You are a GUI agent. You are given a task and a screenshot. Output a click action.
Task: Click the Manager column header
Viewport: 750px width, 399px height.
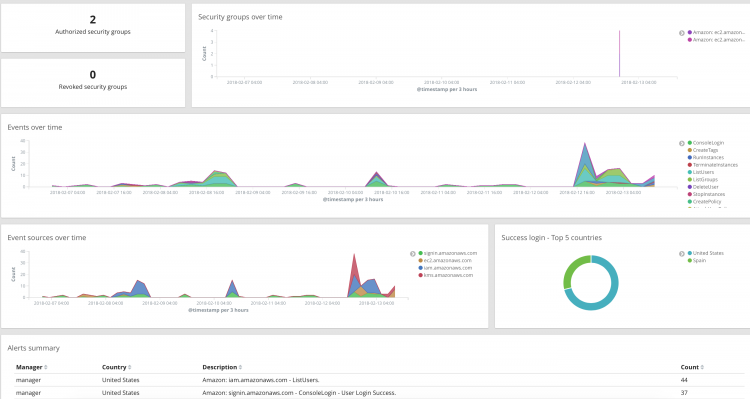29,367
